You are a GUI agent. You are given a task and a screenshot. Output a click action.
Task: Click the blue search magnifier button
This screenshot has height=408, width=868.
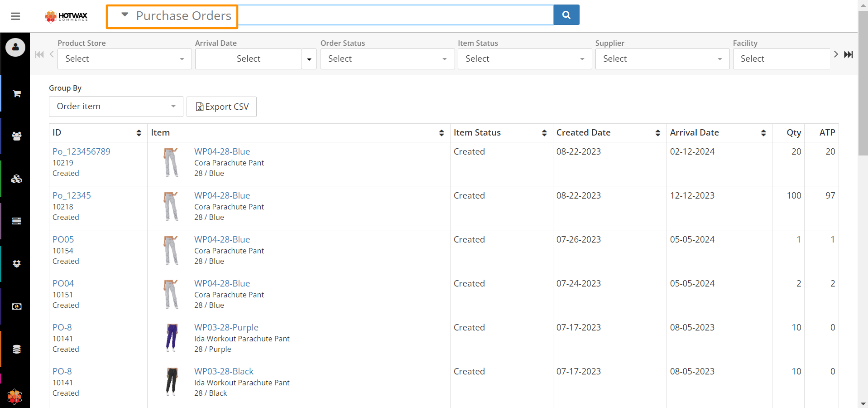[566, 15]
